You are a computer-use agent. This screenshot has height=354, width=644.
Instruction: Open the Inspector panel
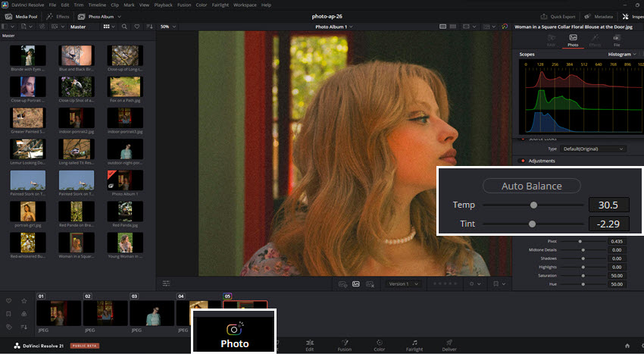(x=633, y=17)
